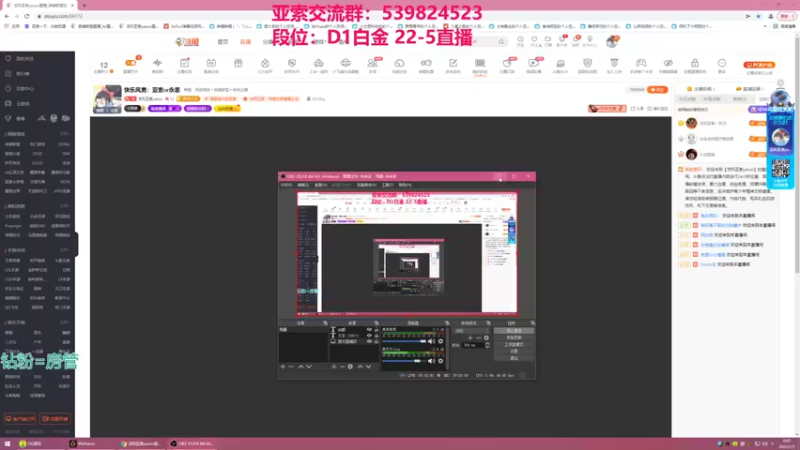The image size is (800, 450).
Task: Click the UFO-shaped icon in streamer toolbar
Action: (345, 63)
